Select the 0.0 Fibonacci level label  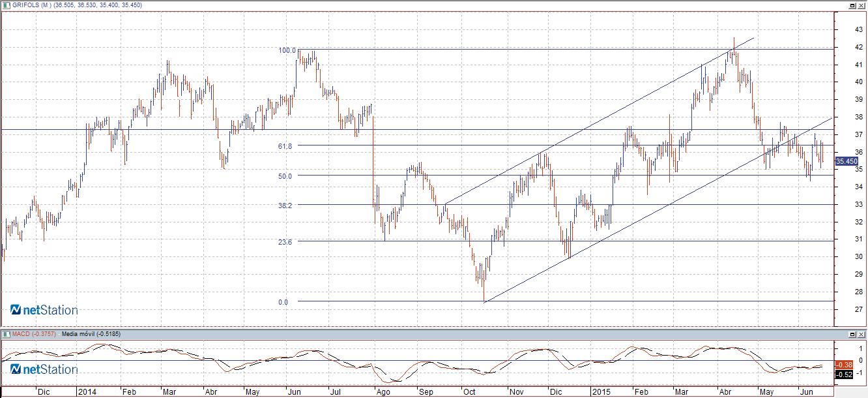[x=283, y=302]
